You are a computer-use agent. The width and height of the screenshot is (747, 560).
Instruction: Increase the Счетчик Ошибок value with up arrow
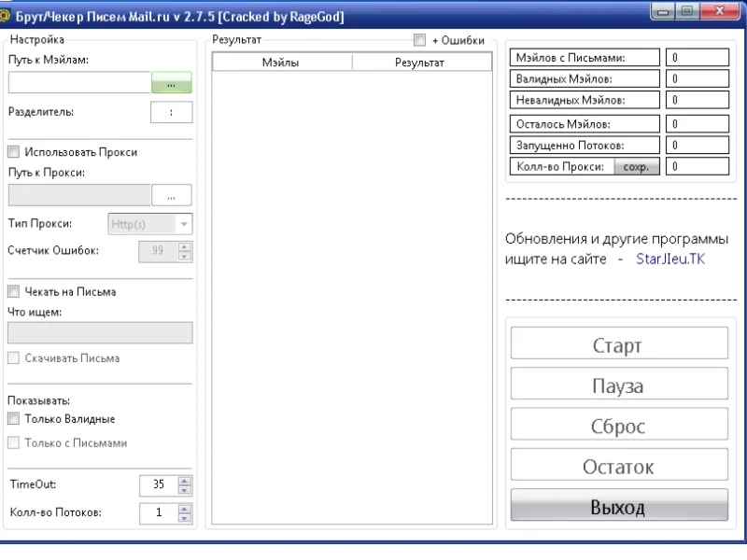tap(184, 246)
